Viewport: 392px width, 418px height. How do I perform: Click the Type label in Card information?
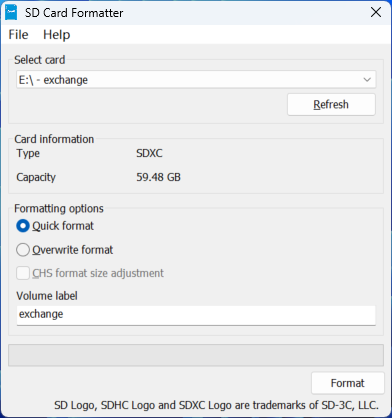(28, 153)
